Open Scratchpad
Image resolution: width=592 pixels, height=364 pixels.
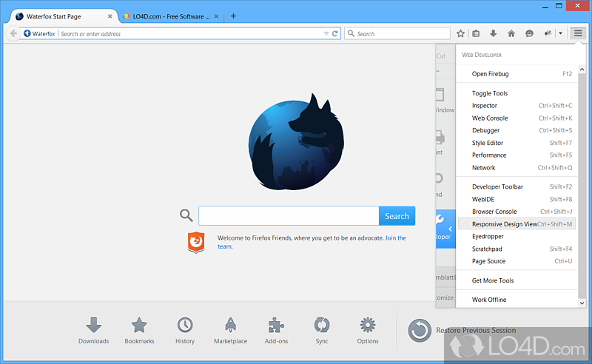point(517,249)
